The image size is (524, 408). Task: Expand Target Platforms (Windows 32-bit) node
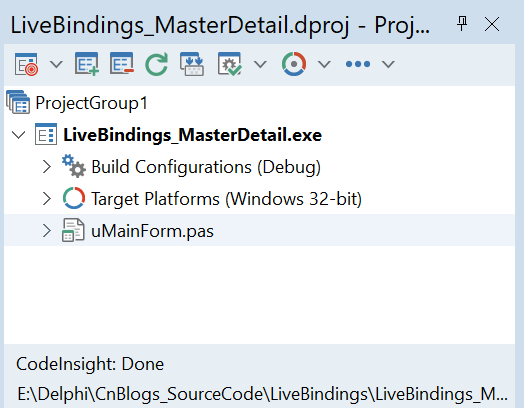coord(47,199)
